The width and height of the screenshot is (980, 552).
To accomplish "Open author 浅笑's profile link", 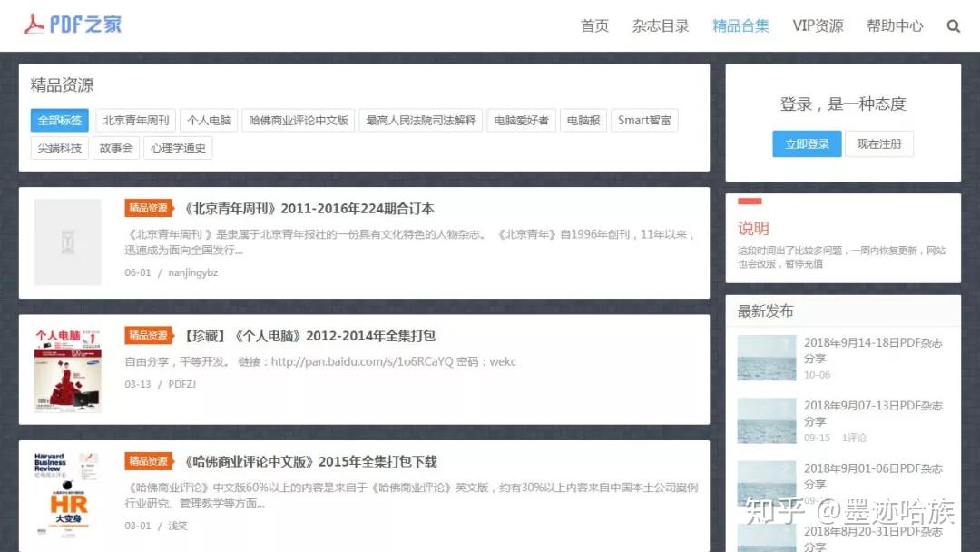I will 178,526.
